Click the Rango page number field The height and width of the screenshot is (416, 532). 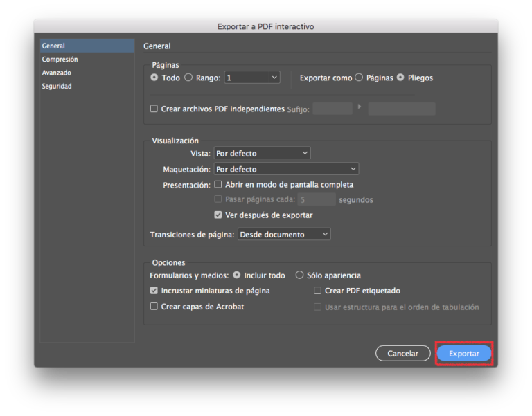pos(247,78)
